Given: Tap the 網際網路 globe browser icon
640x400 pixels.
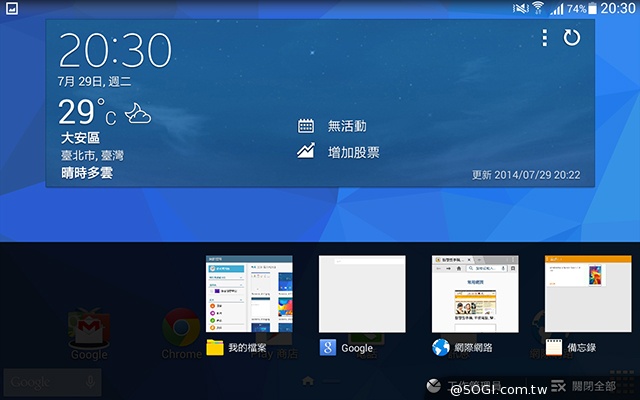Looking at the screenshot, I should 441,347.
